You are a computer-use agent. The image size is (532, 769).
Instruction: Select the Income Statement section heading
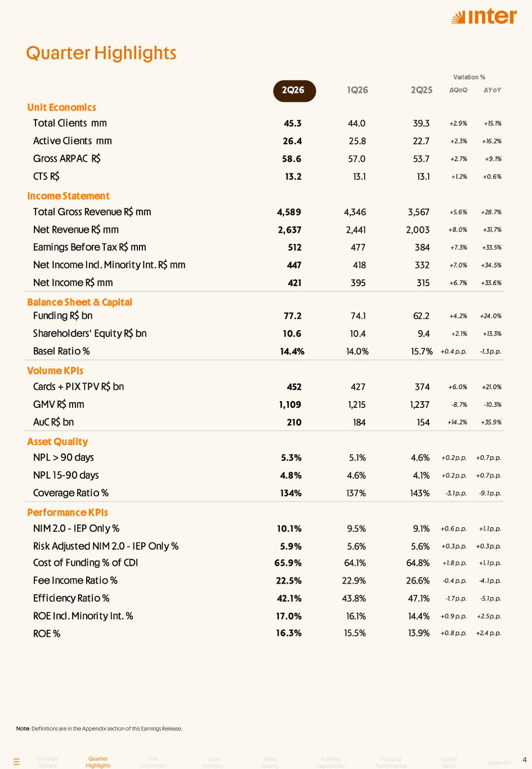pos(69,196)
